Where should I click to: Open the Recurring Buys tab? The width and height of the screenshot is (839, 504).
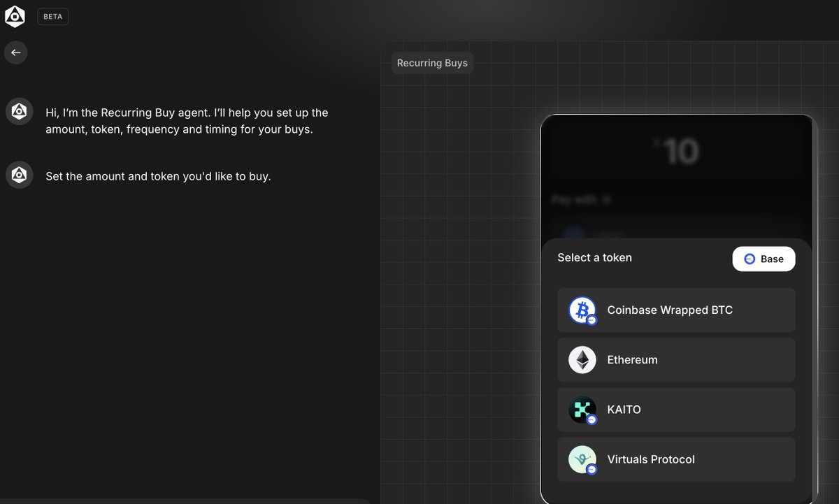(432, 63)
